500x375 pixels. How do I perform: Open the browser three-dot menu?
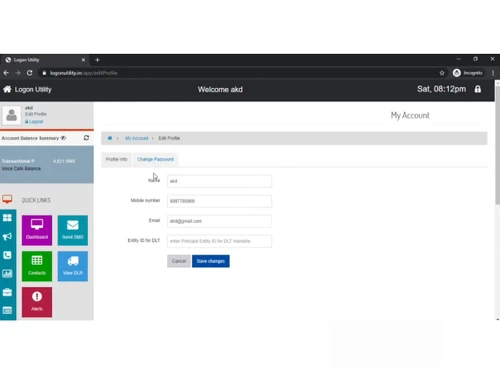point(493,73)
